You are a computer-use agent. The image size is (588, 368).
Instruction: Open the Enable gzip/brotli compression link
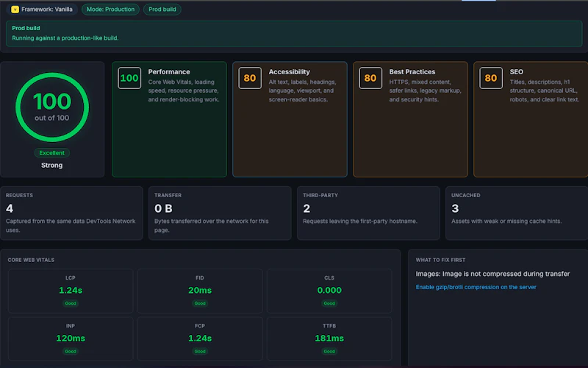coord(476,287)
